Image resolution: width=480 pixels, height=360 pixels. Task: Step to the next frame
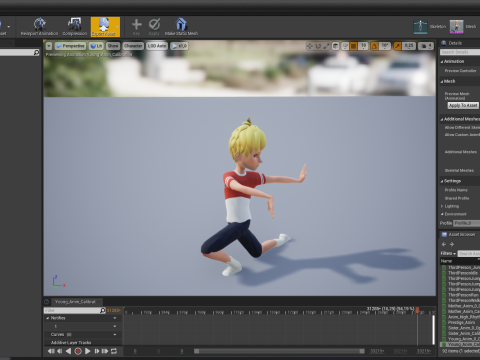click(97, 351)
